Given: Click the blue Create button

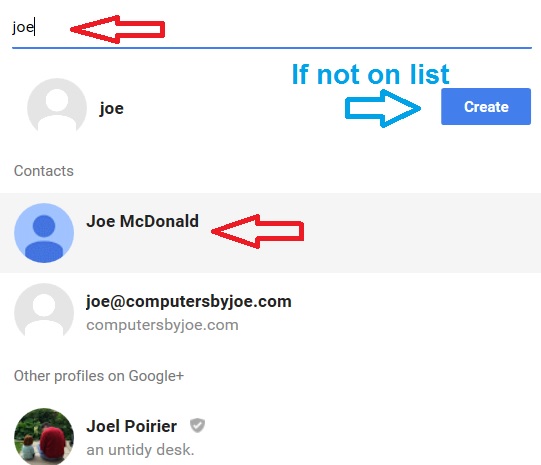Looking at the screenshot, I should [x=486, y=107].
